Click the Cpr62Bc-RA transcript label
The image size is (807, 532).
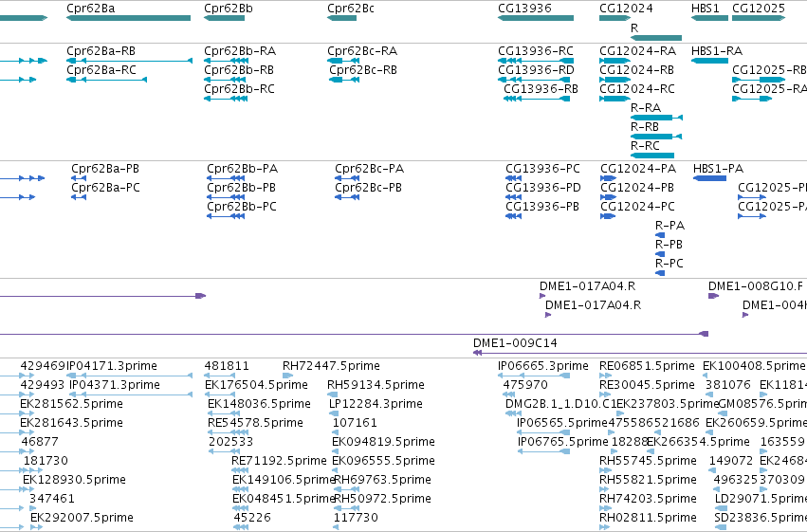362,51
